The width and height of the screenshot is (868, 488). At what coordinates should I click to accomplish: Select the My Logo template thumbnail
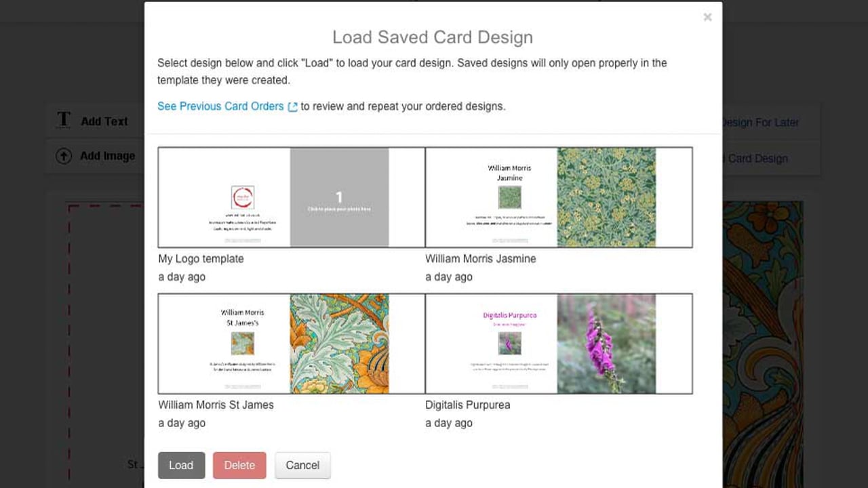[292, 197]
